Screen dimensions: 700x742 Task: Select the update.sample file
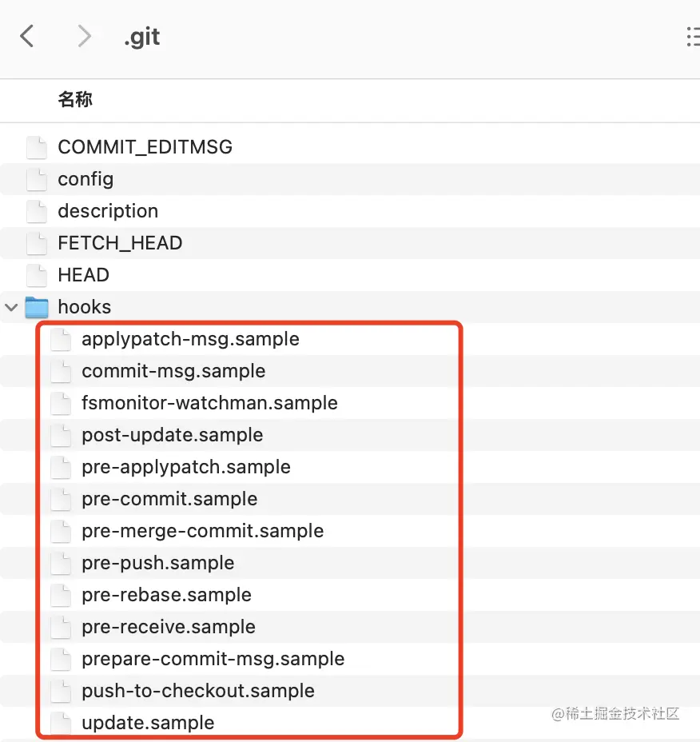click(148, 723)
